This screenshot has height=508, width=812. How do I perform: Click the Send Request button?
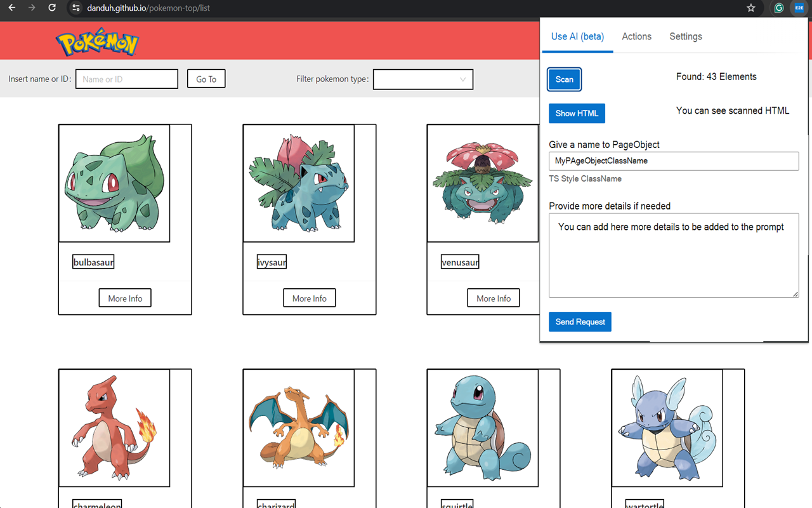click(580, 322)
